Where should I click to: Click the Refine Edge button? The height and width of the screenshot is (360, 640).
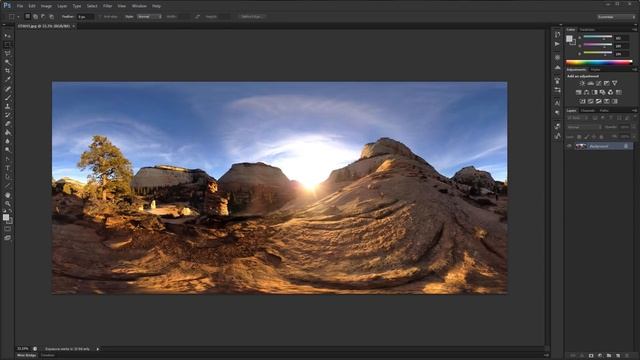tap(252, 17)
